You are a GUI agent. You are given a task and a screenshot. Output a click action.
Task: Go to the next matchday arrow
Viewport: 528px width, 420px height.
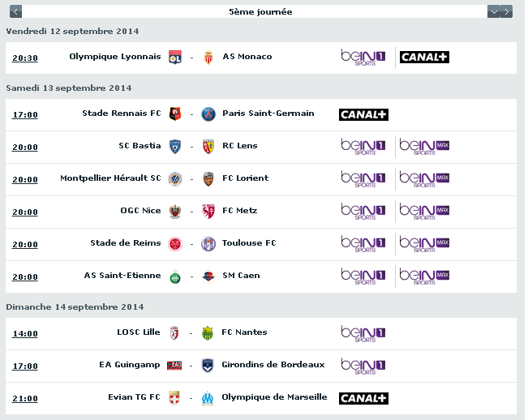[x=506, y=11]
